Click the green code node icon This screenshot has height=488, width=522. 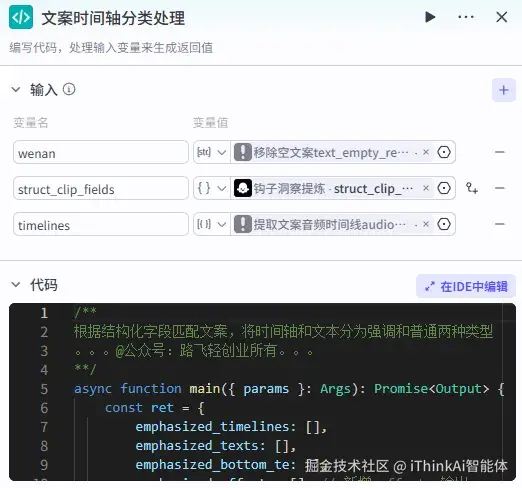click(x=21, y=17)
